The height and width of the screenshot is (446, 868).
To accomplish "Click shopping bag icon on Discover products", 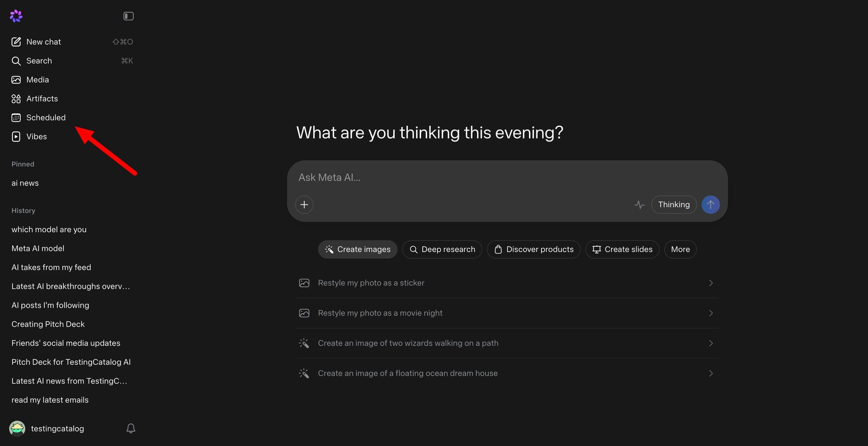I will tap(498, 249).
